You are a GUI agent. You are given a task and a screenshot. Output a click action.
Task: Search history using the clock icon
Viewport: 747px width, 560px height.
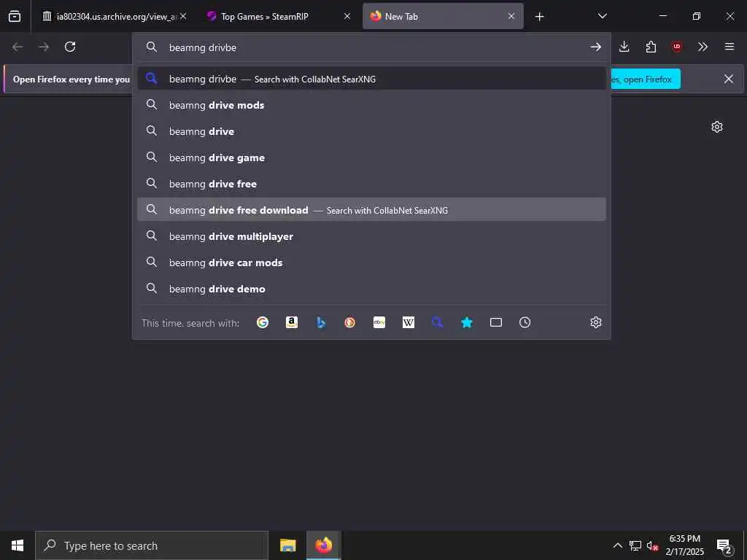tap(525, 322)
